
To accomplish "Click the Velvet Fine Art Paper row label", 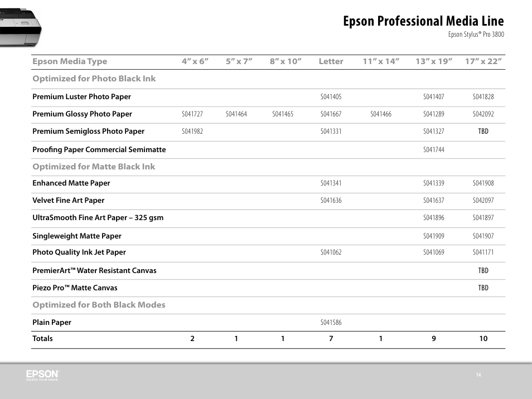I will click(68, 201).
